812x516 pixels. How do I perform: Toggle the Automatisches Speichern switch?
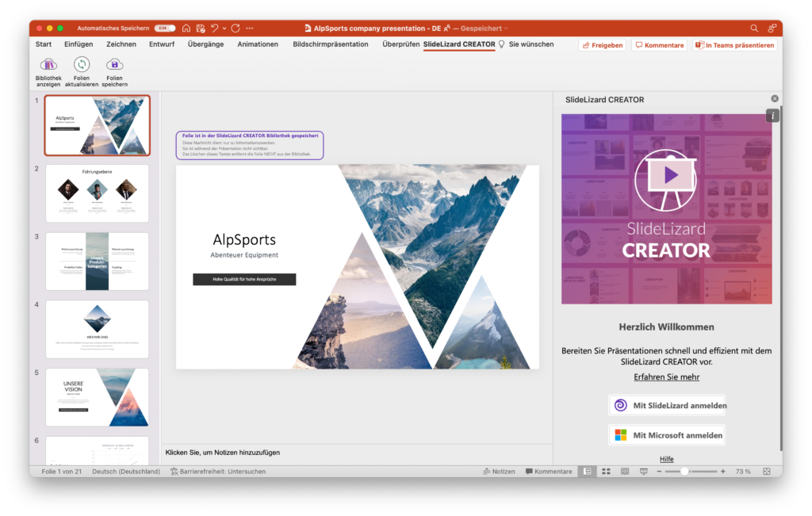(165, 29)
